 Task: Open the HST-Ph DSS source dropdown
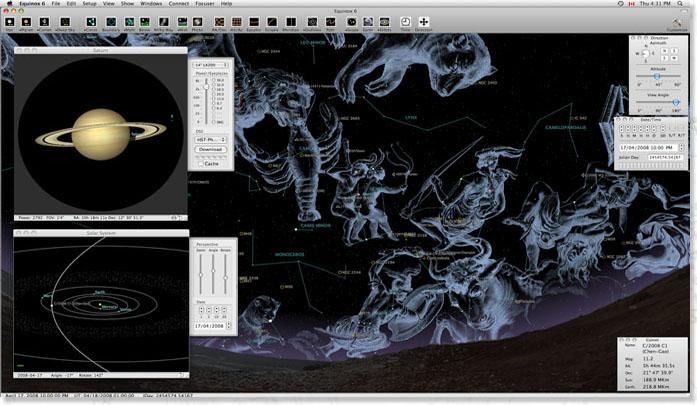click(x=210, y=140)
